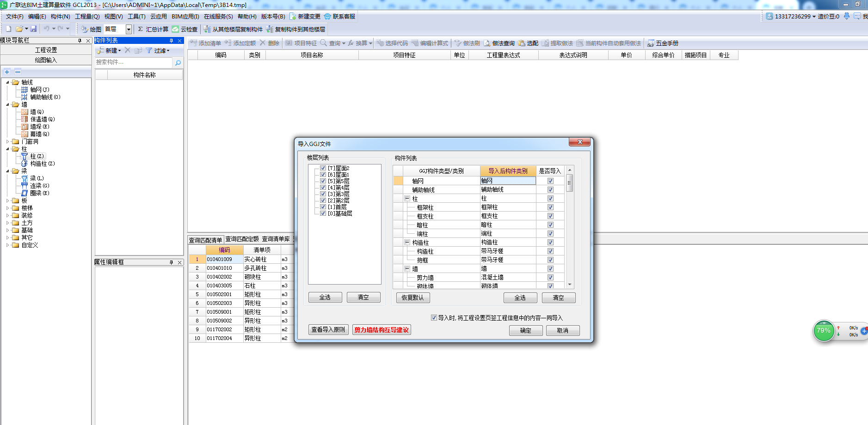Switch to 查询清单库 tab
The height and width of the screenshot is (425, 868).
click(276, 239)
